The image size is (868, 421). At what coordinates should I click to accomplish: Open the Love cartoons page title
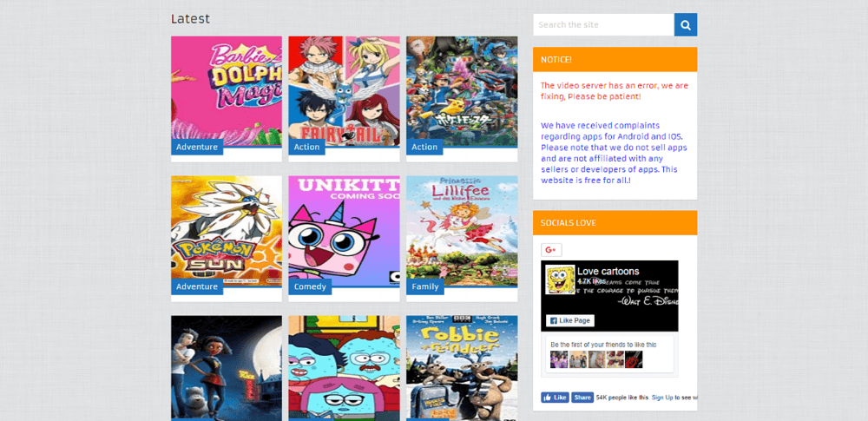[608, 272]
